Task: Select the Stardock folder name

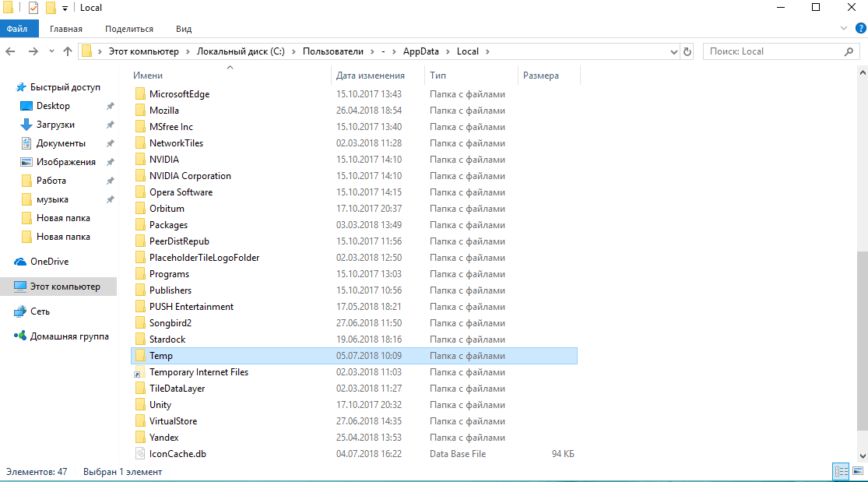Action: [167, 340]
